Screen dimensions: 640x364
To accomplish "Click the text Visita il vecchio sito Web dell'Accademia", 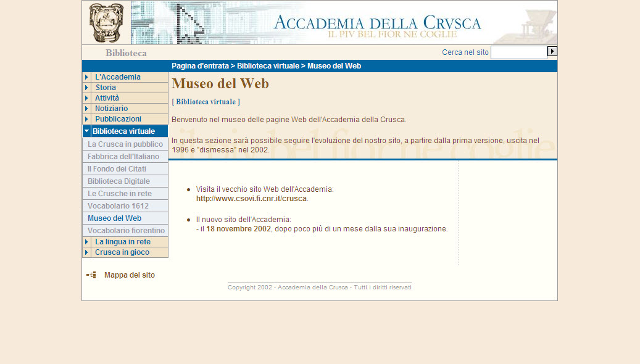I will (x=265, y=189).
